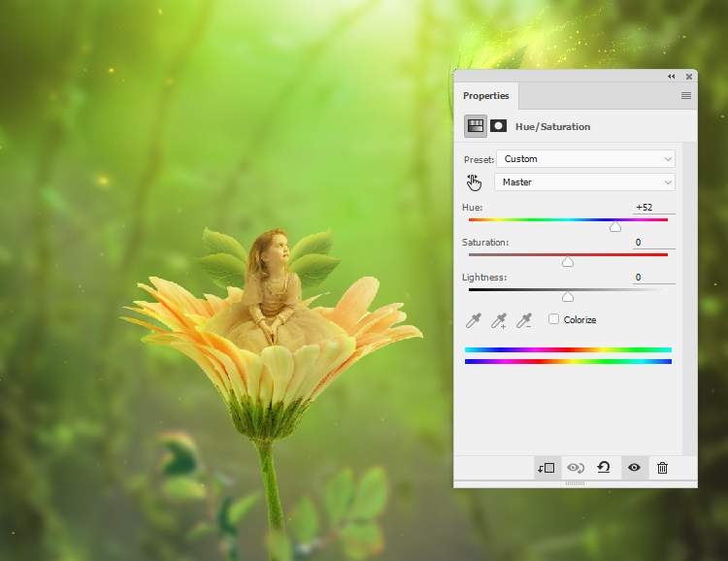Viewport: 728px width, 561px height.
Task: Click the Saturation slider handle
Action: [568, 262]
